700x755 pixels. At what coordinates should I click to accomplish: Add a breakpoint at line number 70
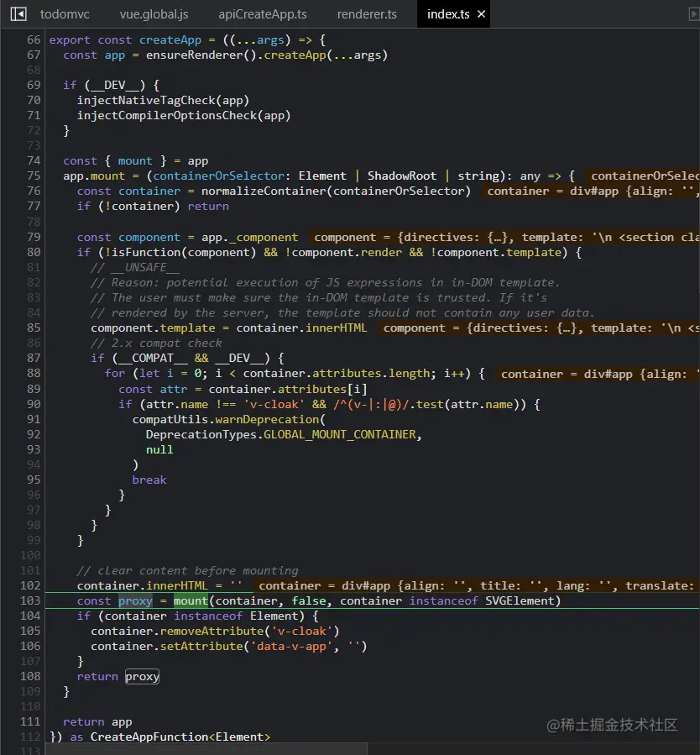[x=34, y=100]
